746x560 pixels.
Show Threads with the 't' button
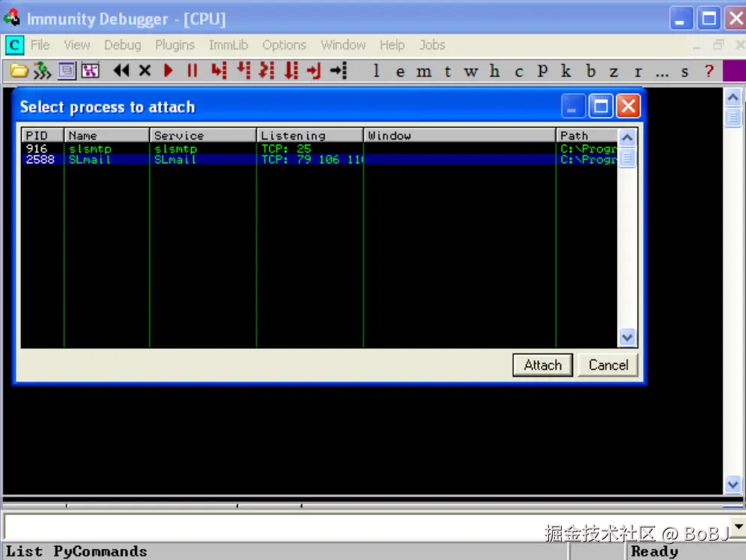click(448, 72)
